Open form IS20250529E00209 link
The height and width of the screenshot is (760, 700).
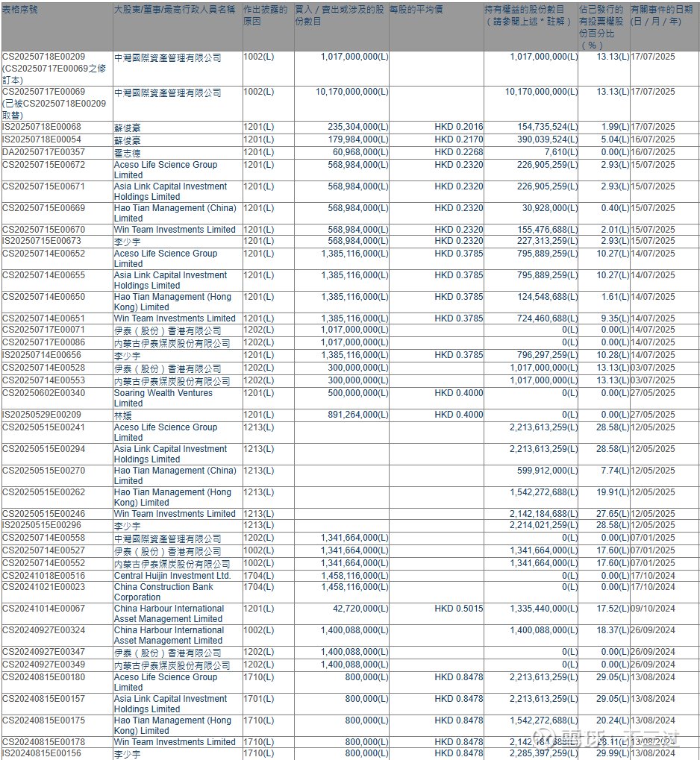(x=42, y=415)
